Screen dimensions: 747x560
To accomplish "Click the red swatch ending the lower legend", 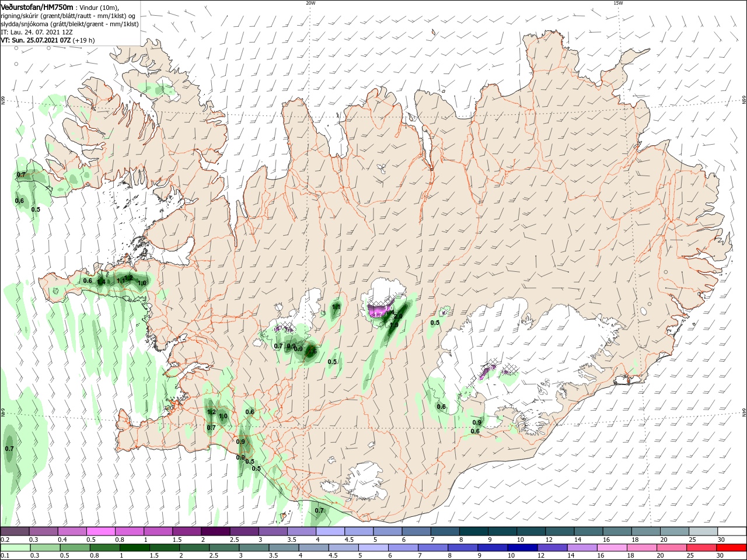I will 732,548.
